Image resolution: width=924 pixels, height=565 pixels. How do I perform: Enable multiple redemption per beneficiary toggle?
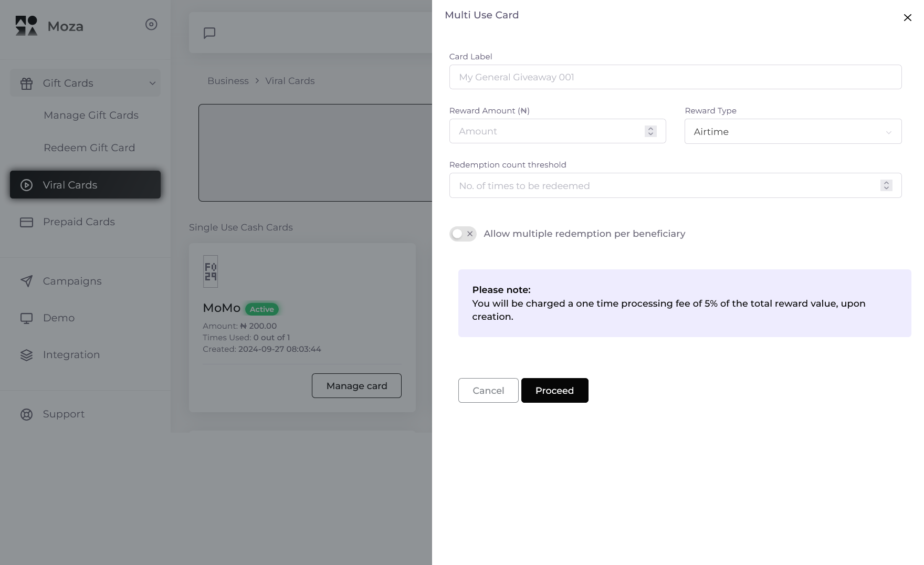pyautogui.click(x=463, y=234)
